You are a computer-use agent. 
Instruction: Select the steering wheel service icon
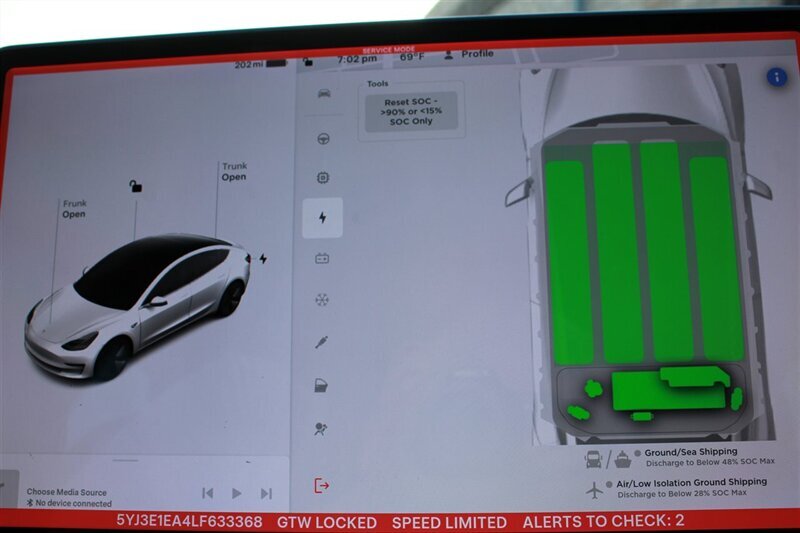pos(323,138)
